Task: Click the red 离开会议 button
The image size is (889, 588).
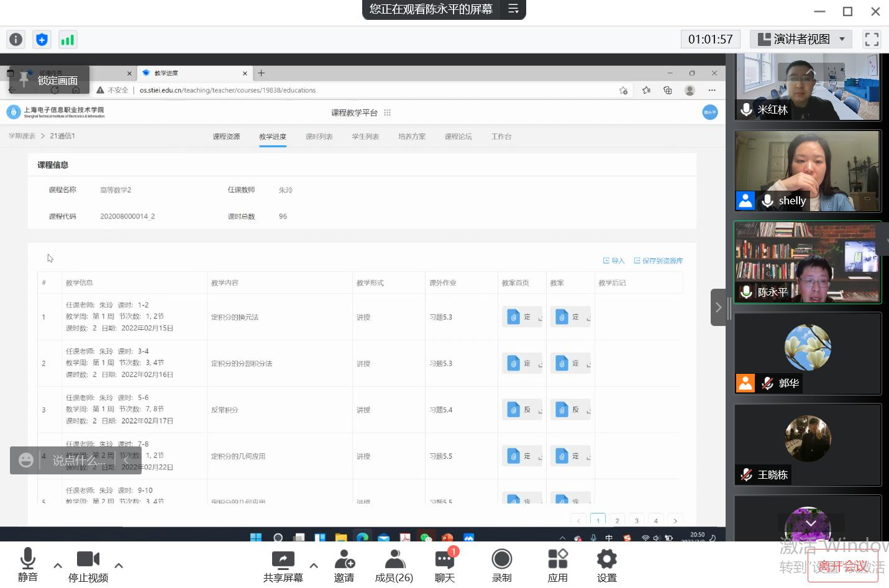Action: (x=842, y=566)
